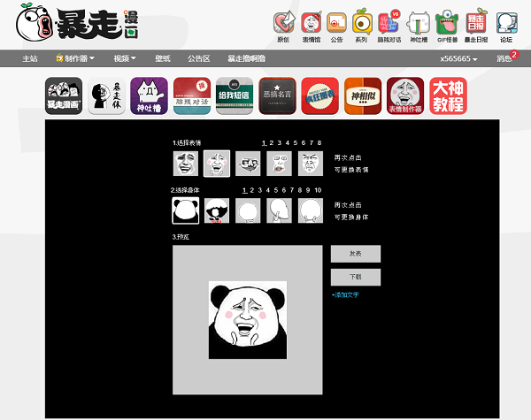Click the 下载 download button
Viewport: 531px width, 420px height.
tap(356, 277)
